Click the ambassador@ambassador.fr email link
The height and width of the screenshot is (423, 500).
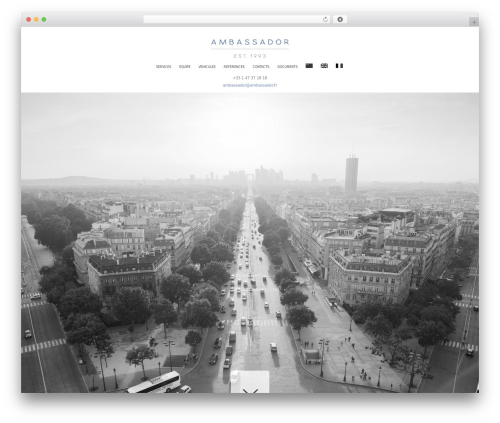(x=250, y=85)
